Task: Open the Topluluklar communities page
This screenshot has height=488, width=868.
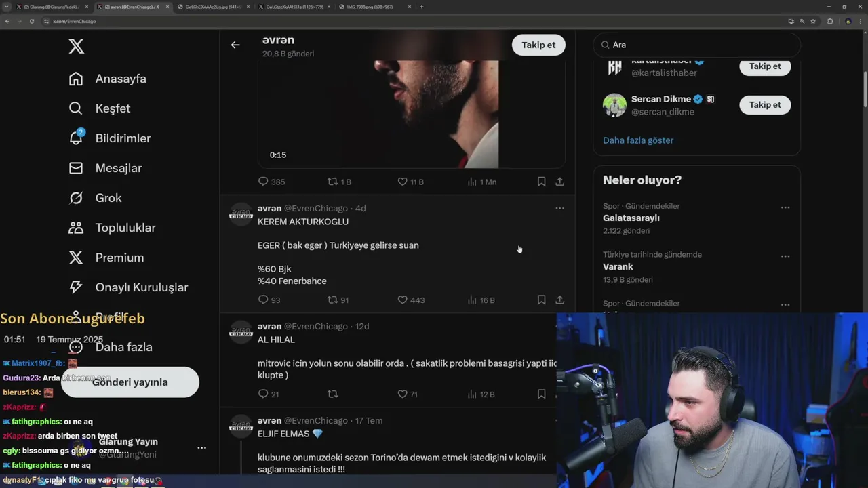Action: [112, 228]
